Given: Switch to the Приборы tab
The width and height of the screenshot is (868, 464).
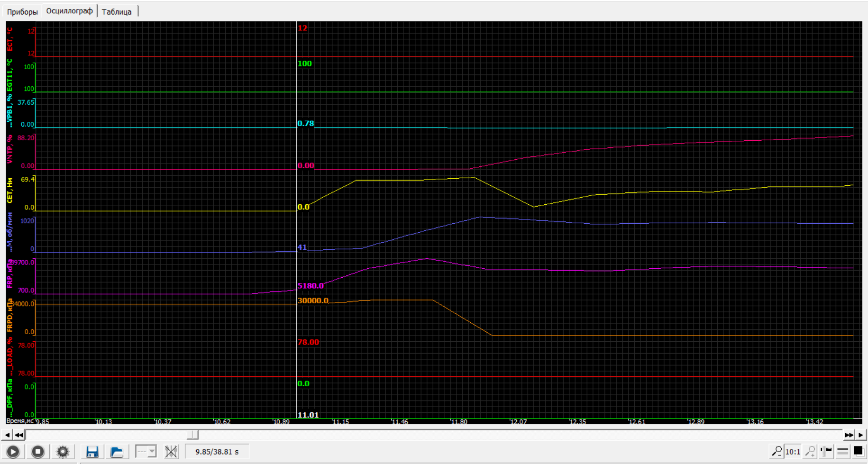Looking at the screenshot, I should [22, 12].
